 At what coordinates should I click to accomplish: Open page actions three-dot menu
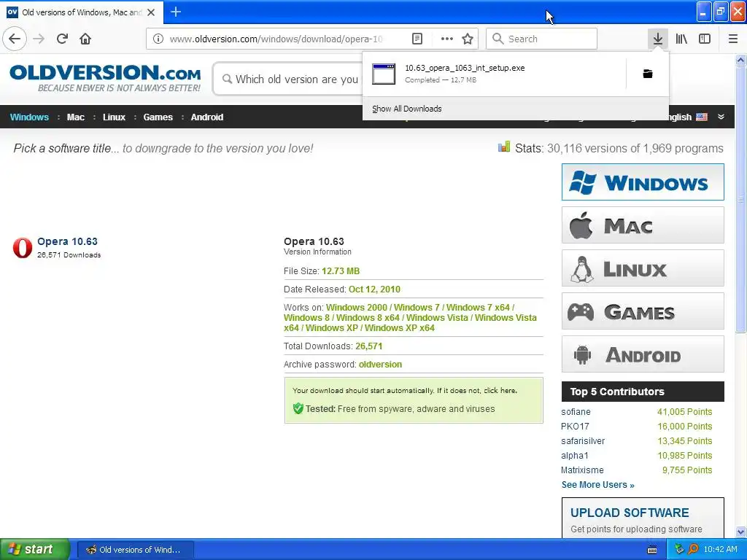[447, 39]
